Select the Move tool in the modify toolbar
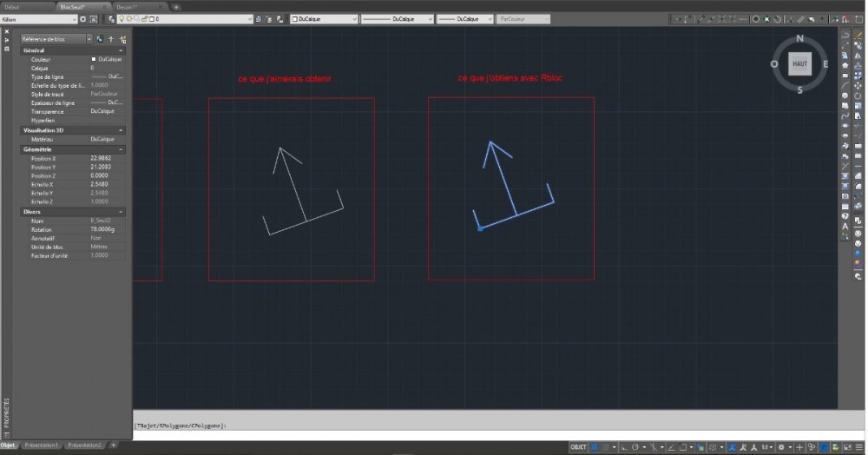This screenshot has width=868, height=455. click(858, 86)
